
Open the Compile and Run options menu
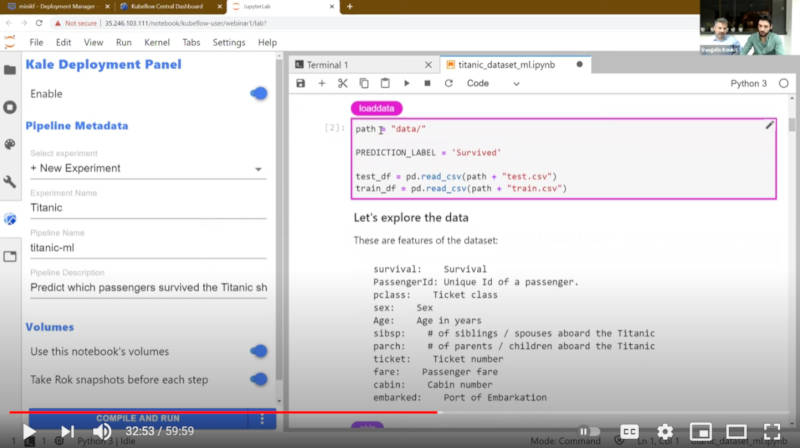click(x=262, y=419)
